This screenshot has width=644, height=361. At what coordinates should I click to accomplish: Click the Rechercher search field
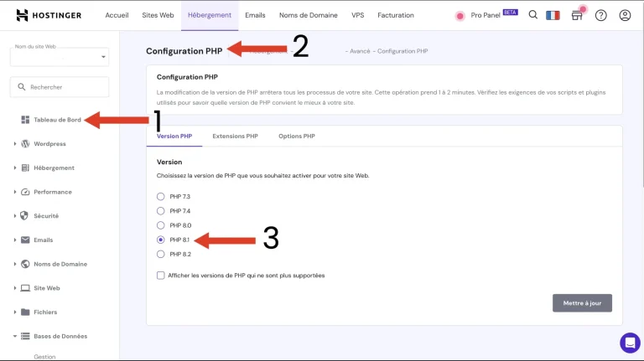(60, 87)
